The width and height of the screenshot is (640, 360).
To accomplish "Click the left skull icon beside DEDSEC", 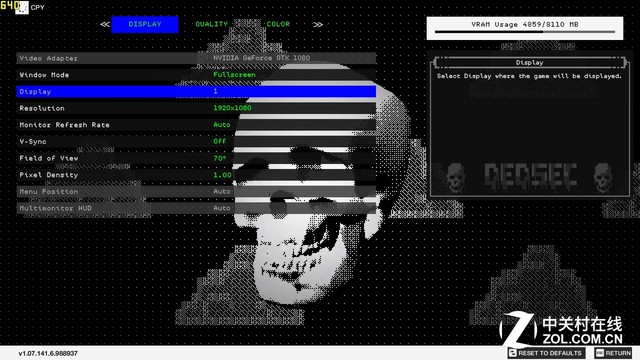I will tap(456, 177).
